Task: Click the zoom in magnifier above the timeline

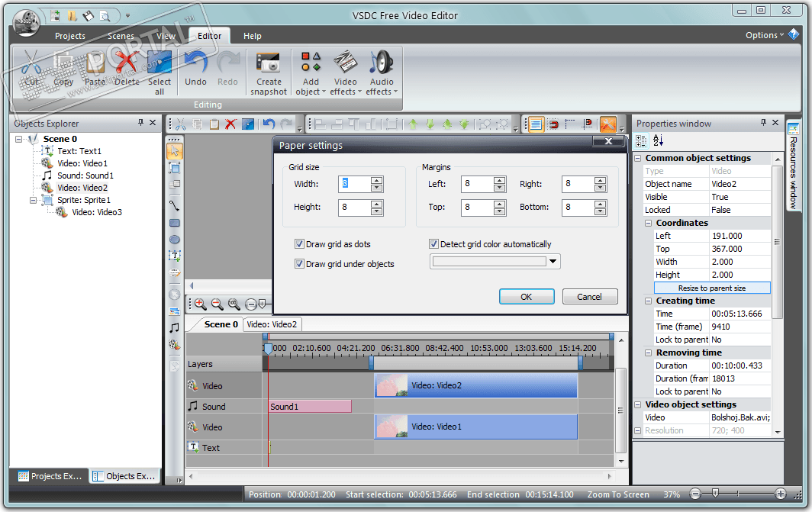Action: point(201,304)
